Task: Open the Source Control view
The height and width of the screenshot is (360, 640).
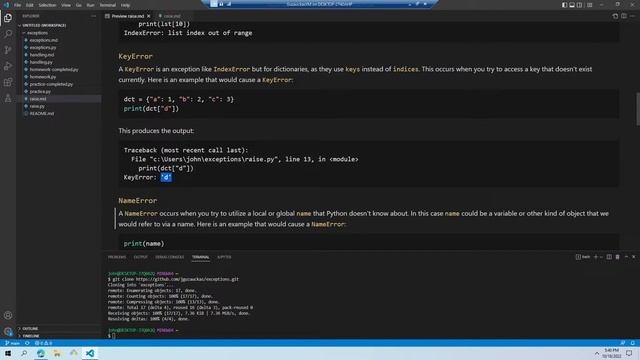Action: point(8,50)
